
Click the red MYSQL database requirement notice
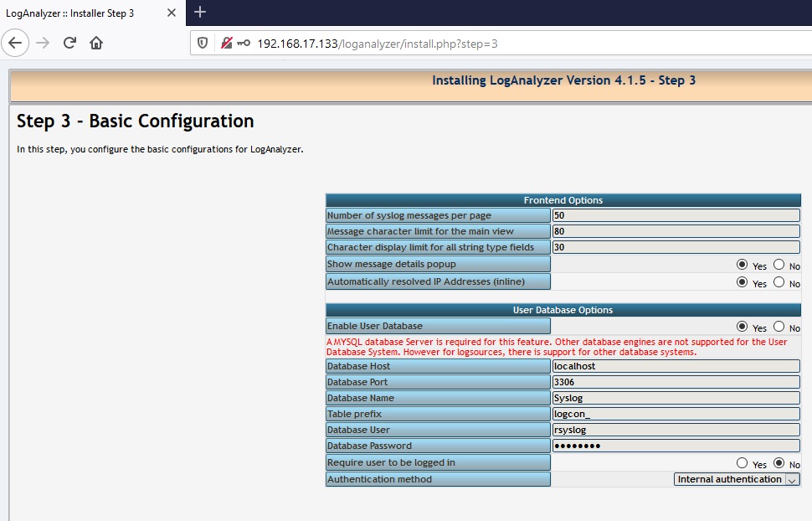coord(557,347)
